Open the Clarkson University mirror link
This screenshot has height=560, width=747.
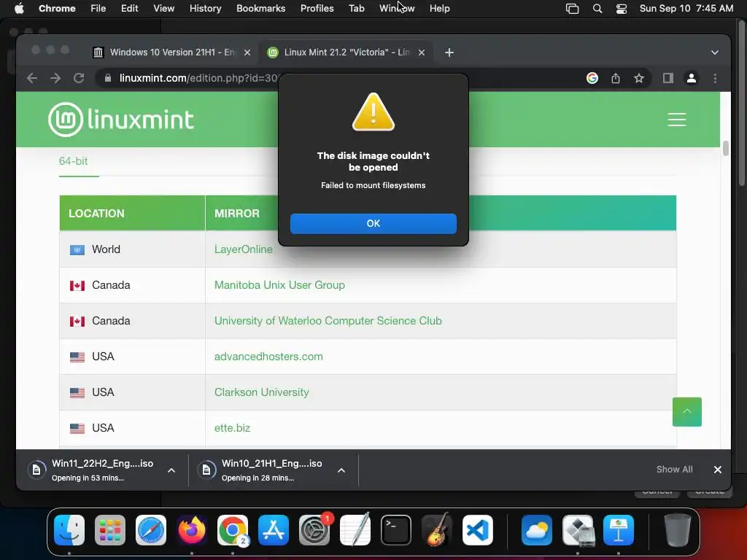tap(262, 392)
